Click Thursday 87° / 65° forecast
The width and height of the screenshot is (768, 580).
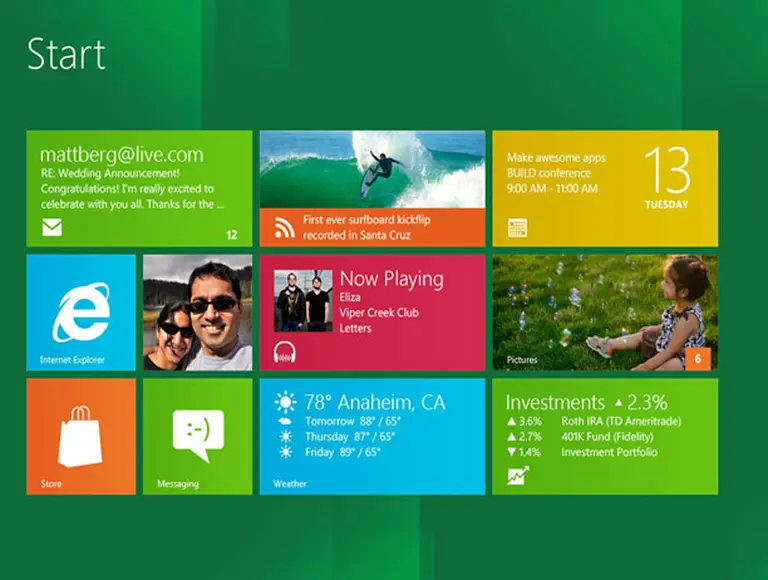[350, 436]
